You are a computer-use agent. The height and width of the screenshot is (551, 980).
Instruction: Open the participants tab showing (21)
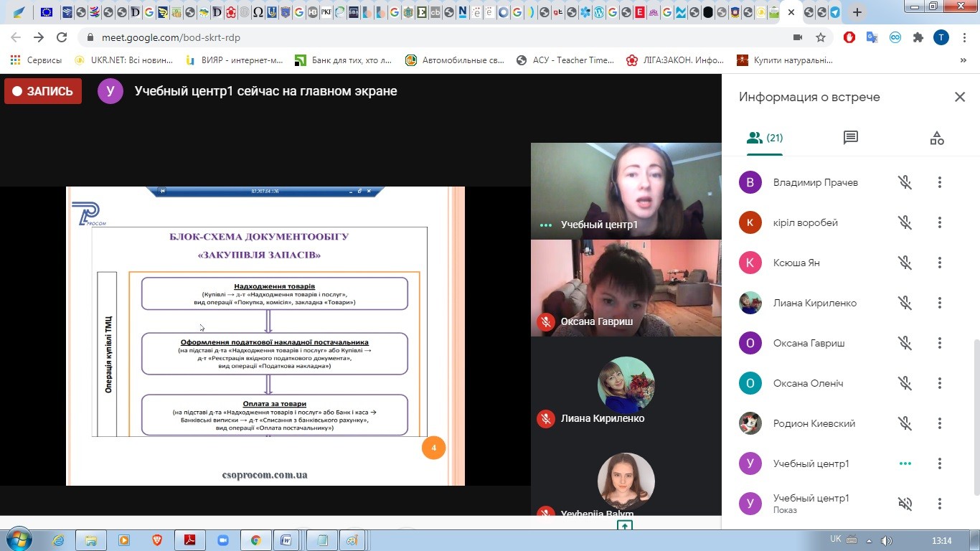click(x=764, y=138)
